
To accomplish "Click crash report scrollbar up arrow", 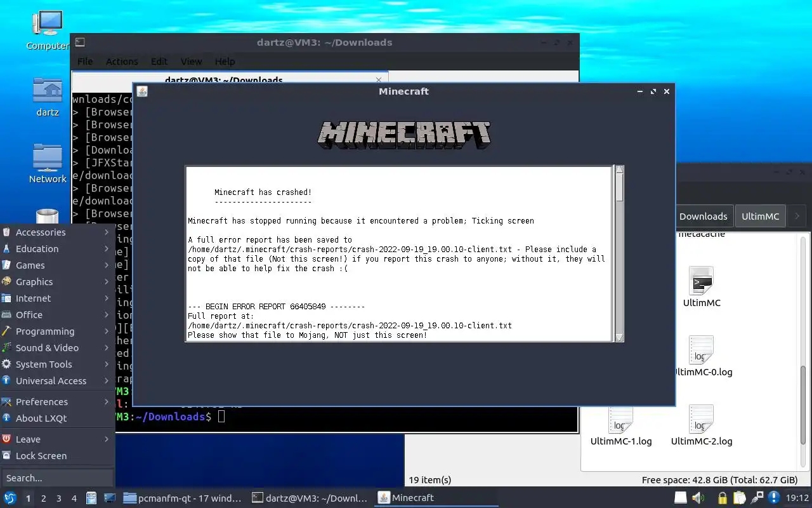I will click(x=619, y=170).
